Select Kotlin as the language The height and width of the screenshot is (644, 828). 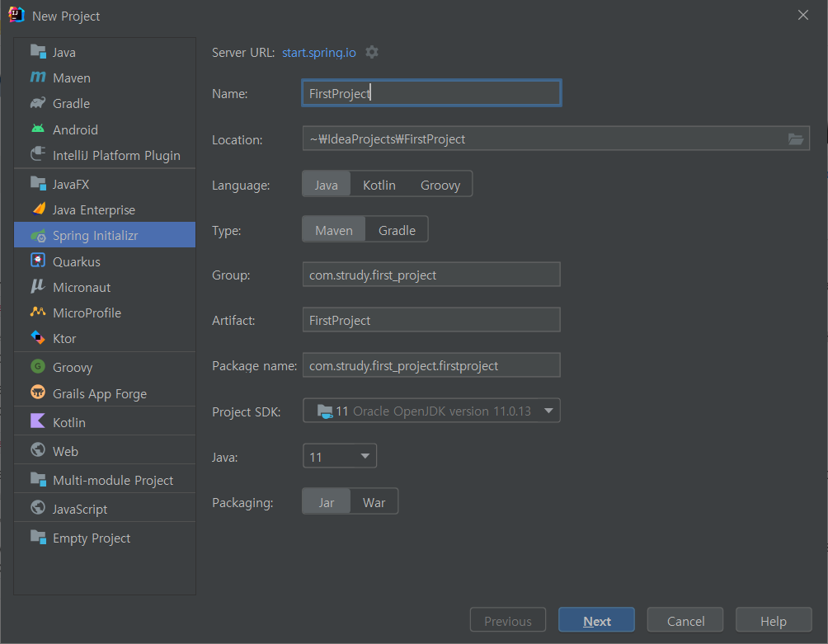(x=379, y=185)
